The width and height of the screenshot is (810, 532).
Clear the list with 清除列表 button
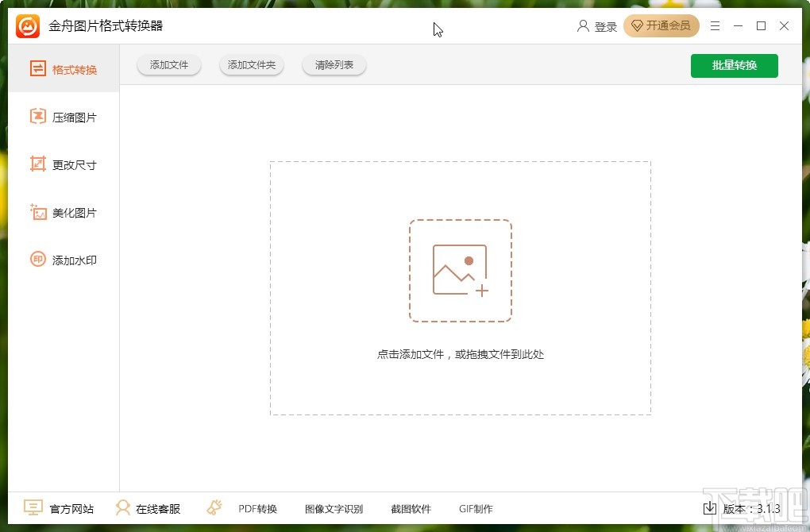pos(334,65)
